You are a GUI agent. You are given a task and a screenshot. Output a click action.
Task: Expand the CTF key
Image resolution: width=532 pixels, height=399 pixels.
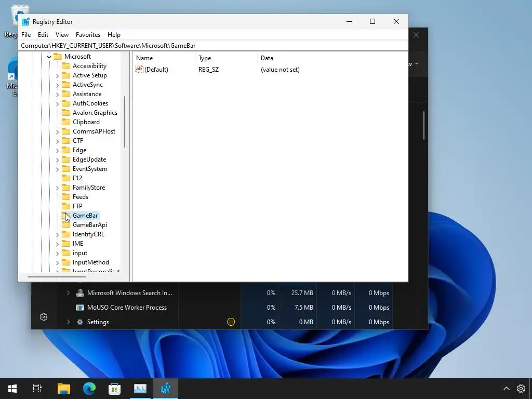(57, 141)
